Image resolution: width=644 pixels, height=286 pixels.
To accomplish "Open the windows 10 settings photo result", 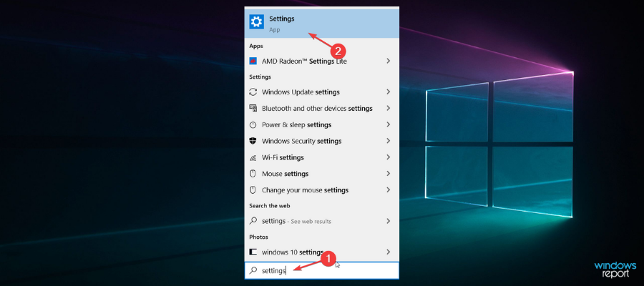I will (x=321, y=252).
